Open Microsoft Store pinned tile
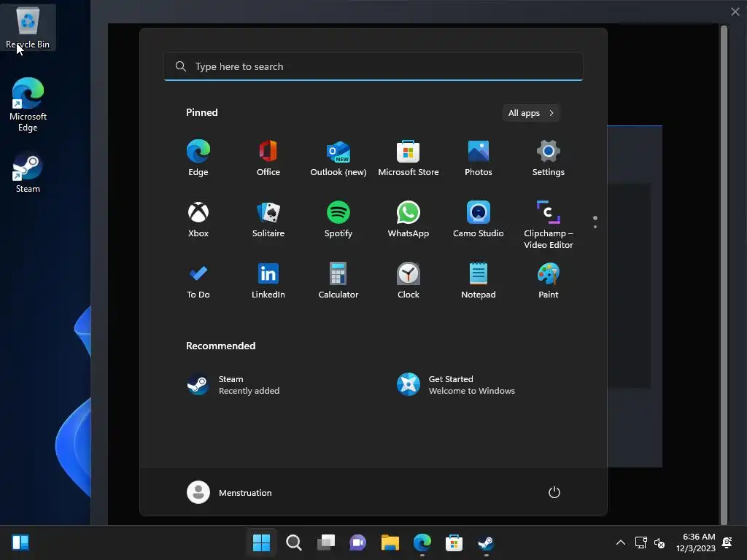747x560 pixels. (x=409, y=158)
